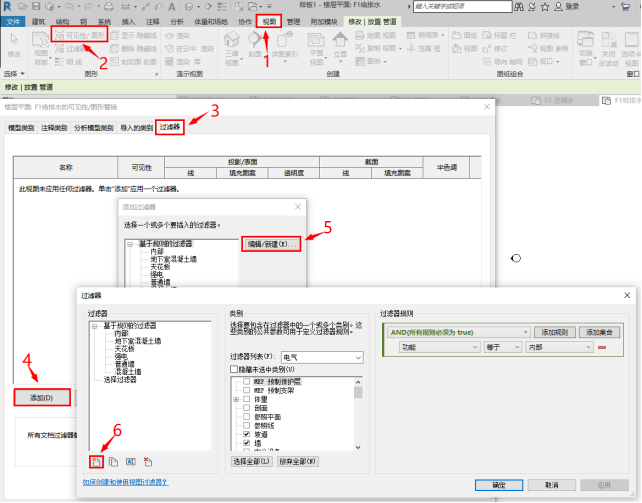Switch to the 管理 ribbon tab
Viewport: 642px width, 503px height.
click(294, 22)
